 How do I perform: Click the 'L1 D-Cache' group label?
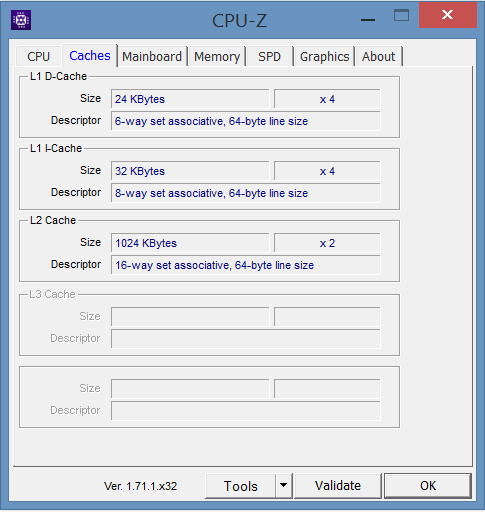[58, 76]
